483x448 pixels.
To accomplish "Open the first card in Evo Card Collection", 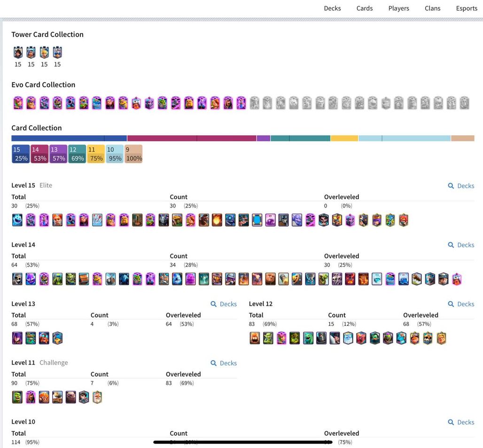I will (18, 103).
